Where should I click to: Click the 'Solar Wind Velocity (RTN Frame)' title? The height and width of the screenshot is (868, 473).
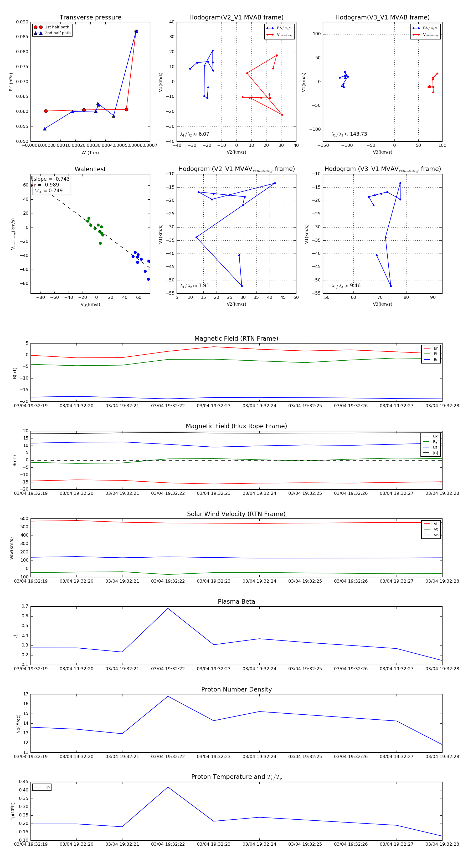[x=236, y=514]
